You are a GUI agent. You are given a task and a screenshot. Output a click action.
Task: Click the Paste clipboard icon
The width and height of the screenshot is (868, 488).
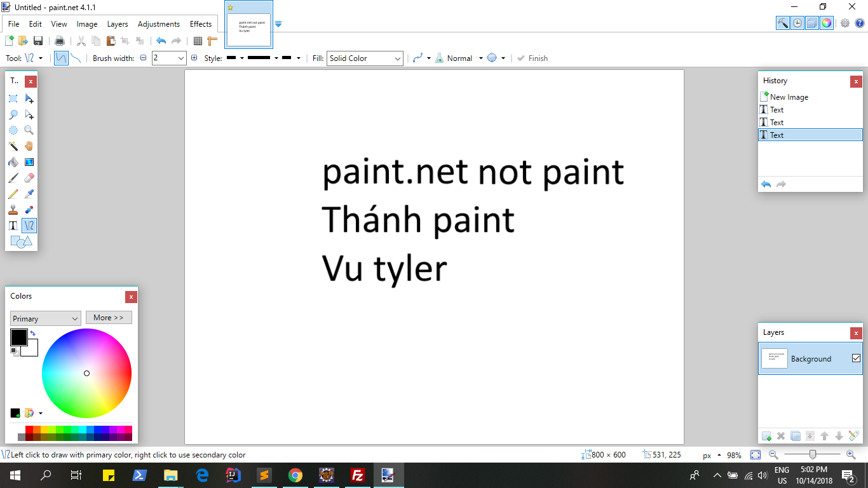click(111, 41)
